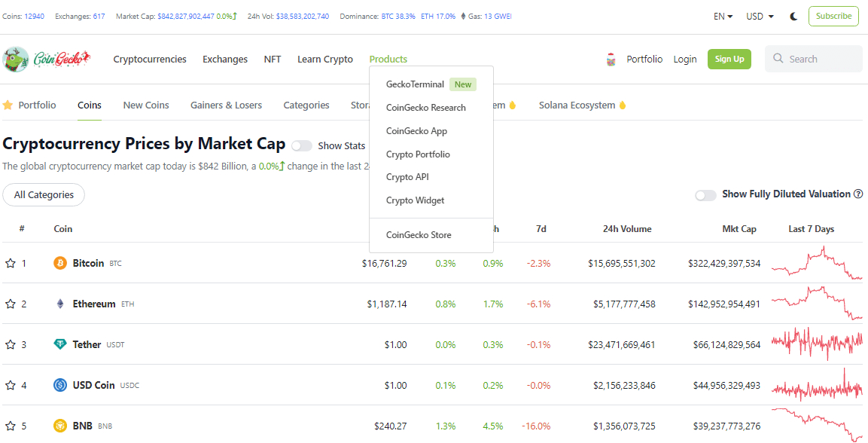Click the Ethereum gas icon

tap(463, 17)
